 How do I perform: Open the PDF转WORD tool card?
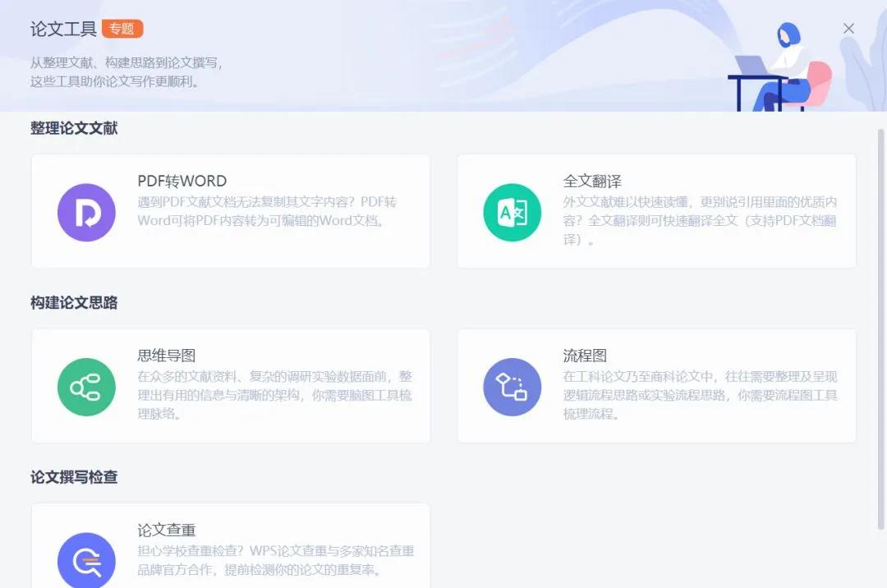pyautogui.click(x=230, y=211)
